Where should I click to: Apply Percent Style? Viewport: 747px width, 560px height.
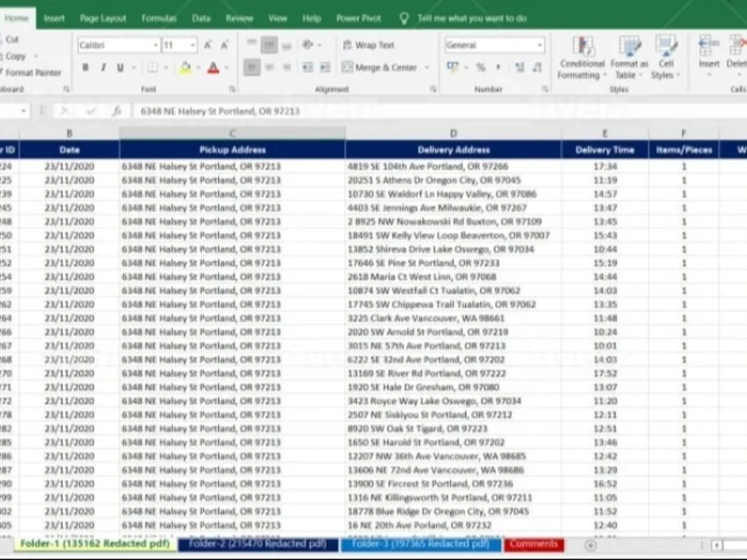(480, 67)
